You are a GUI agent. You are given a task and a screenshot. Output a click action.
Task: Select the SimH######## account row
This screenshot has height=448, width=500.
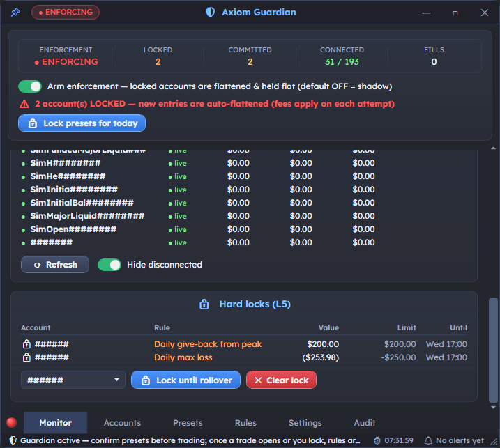[198, 163]
